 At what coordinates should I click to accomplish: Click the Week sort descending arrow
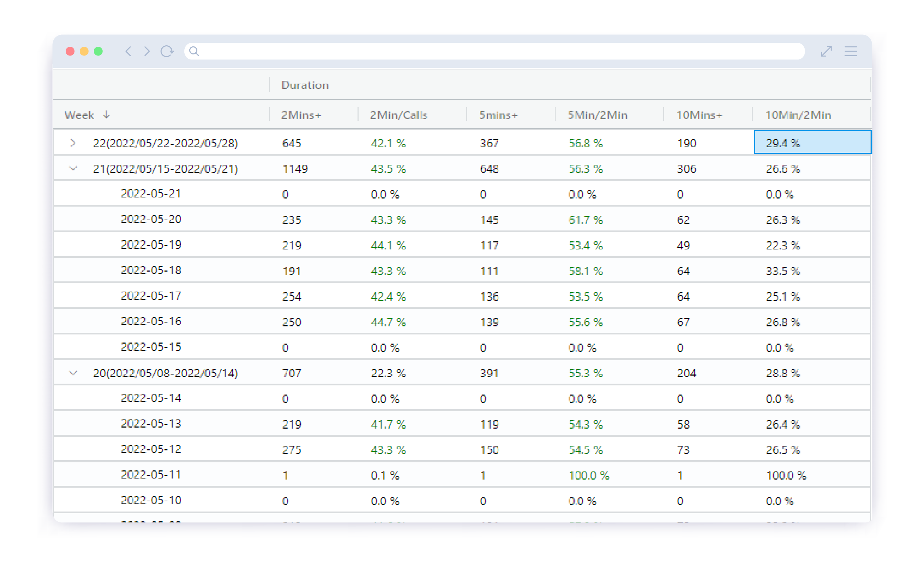tap(106, 115)
